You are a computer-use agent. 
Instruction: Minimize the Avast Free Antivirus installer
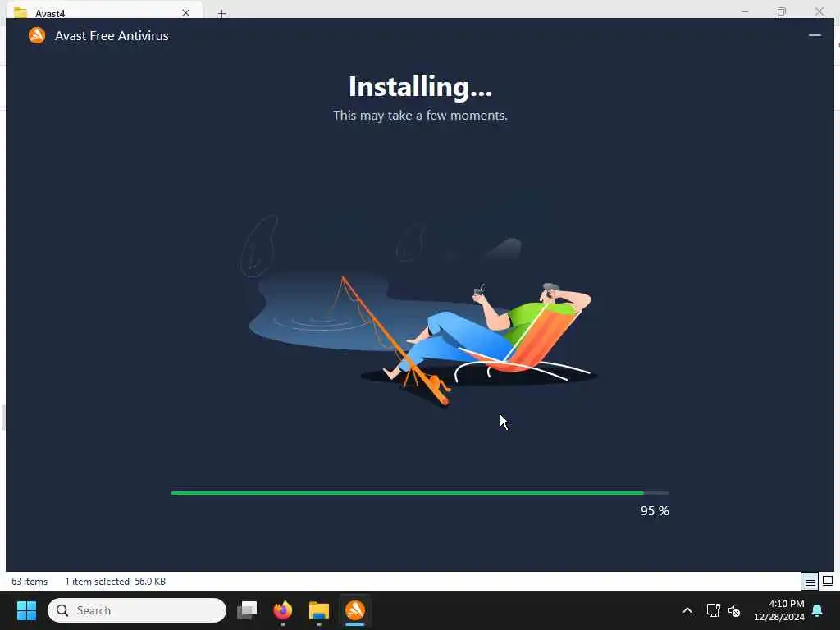[x=815, y=35]
